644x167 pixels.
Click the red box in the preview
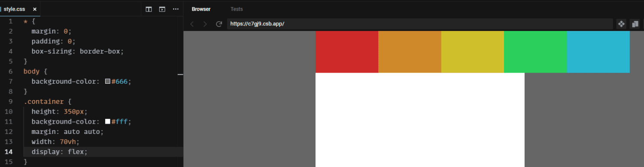click(347, 52)
